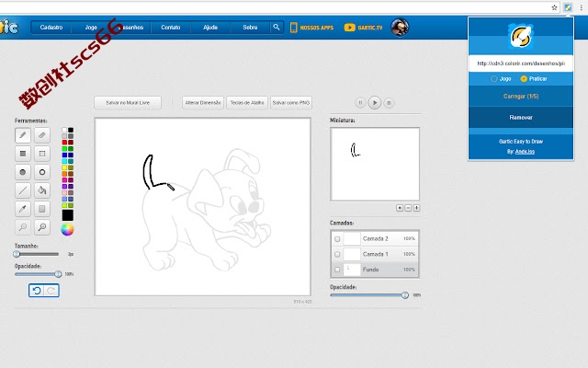Add a new layer under Miniatura
588x368 pixels.
pos(400,208)
